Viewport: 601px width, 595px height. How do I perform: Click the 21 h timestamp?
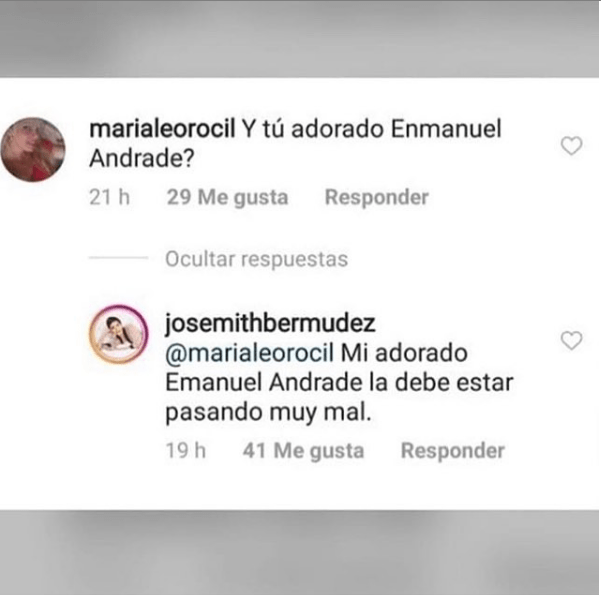109,197
